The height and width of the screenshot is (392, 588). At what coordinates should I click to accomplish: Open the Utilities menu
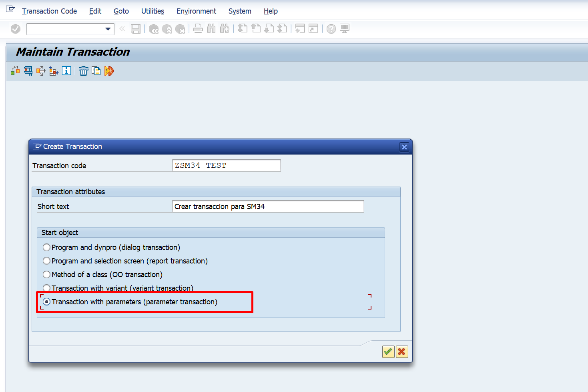pos(153,11)
